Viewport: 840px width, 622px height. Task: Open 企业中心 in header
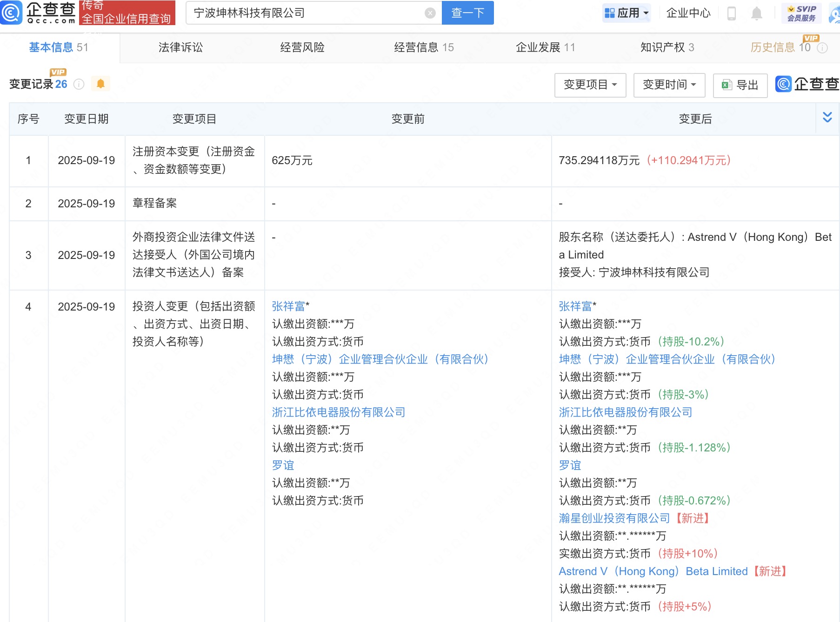tap(688, 13)
